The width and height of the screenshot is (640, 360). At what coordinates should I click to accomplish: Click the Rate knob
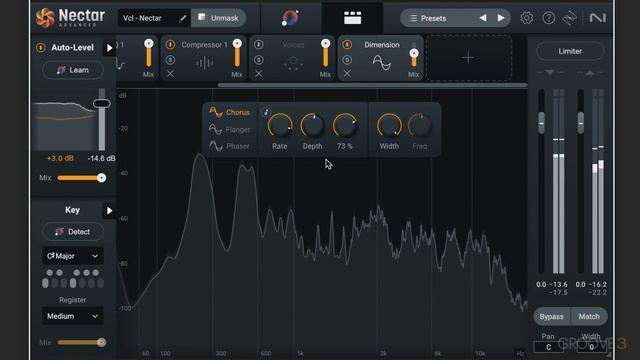pyautogui.click(x=280, y=126)
